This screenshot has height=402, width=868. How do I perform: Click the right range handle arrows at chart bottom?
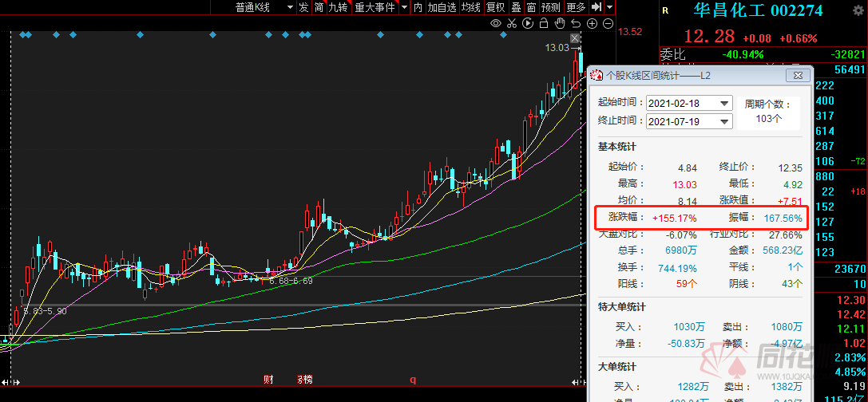click(580, 382)
